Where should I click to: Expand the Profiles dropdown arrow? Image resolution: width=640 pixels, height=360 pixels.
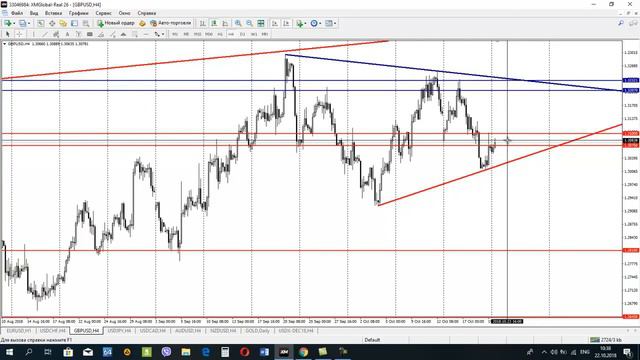(29, 23)
